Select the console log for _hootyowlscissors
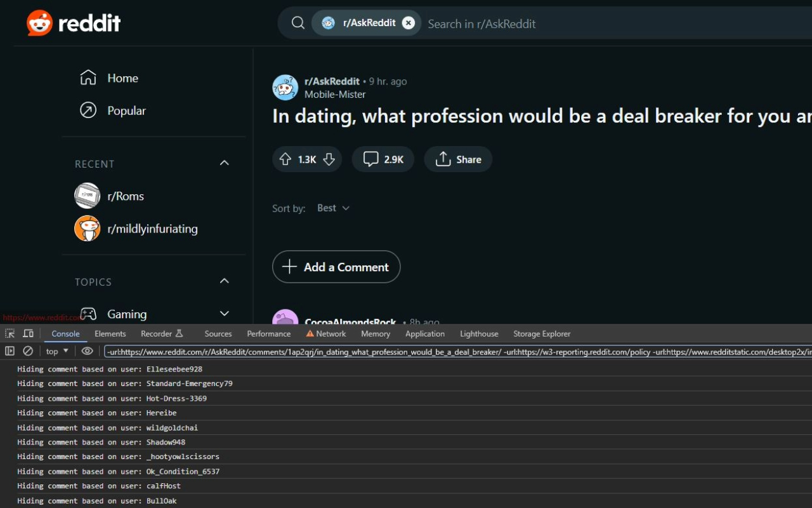This screenshot has width=812, height=508. 406,457
